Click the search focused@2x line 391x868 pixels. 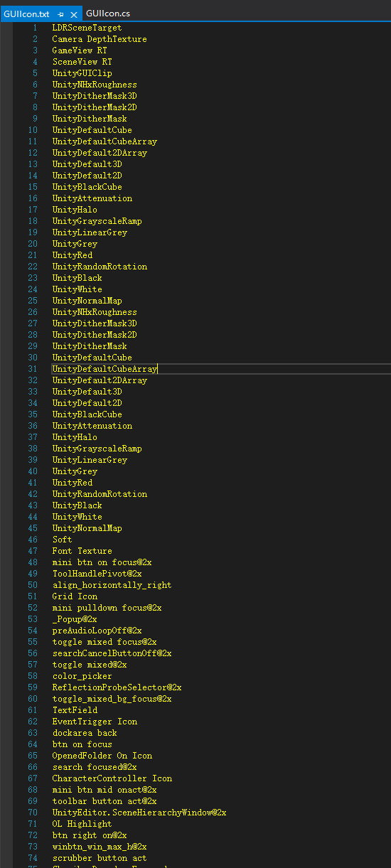[95, 767]
